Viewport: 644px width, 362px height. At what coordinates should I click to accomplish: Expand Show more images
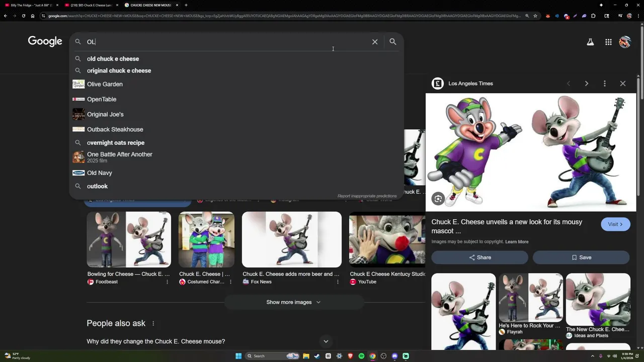293,302
